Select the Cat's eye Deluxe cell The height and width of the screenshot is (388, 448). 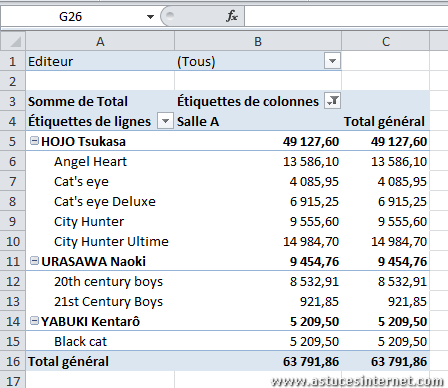(x=100, y=201)
